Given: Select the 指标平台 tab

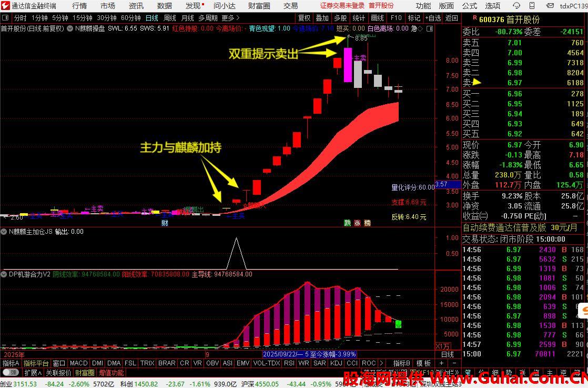Looking at the screenshot, I should (x=36, y=363).
